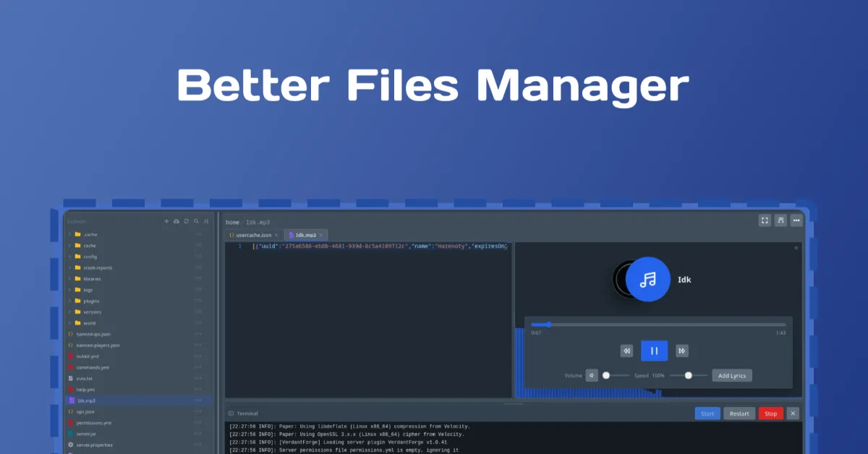The image size is (868, 454).
Task: Click the Add Lyrics button
Action: [x=732, y=375]
